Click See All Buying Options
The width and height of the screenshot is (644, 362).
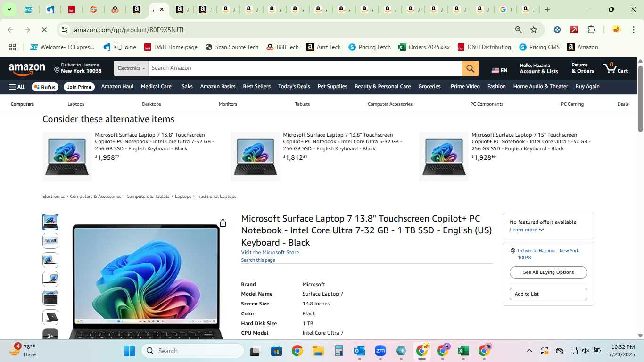(548, 272)
